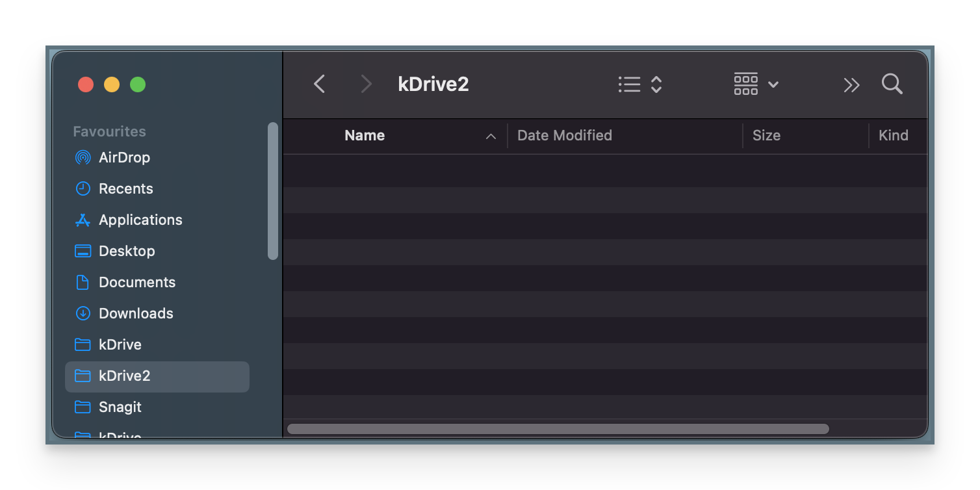Select the Kind column header

tap(894, 135)
